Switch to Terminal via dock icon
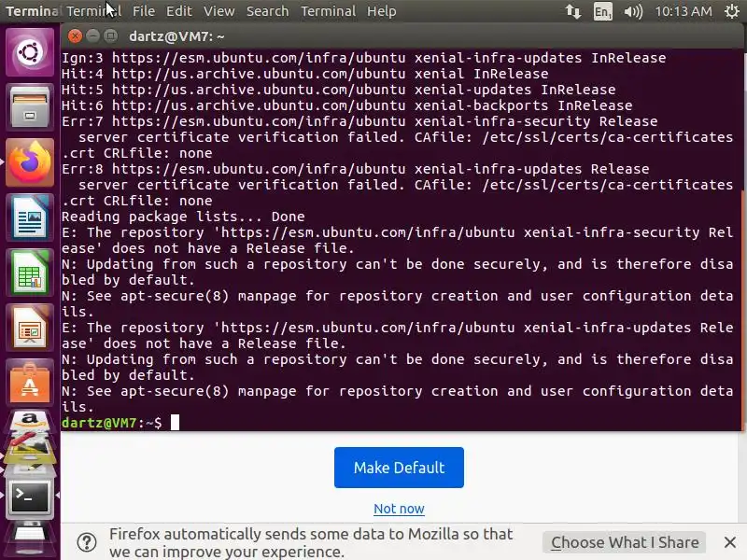Screen dimensions: 747x560 point(30,497)
